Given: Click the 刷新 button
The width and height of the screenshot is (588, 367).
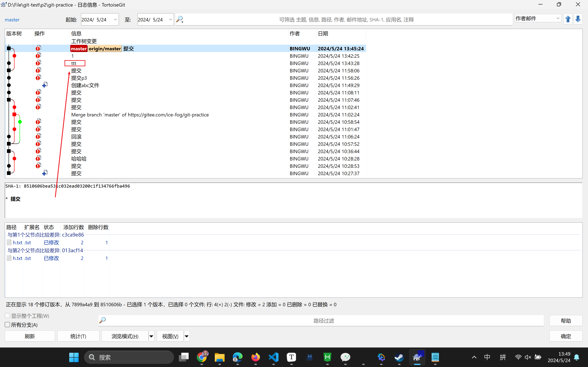Looking at the screenshot, I should click(x=30, y=336).
